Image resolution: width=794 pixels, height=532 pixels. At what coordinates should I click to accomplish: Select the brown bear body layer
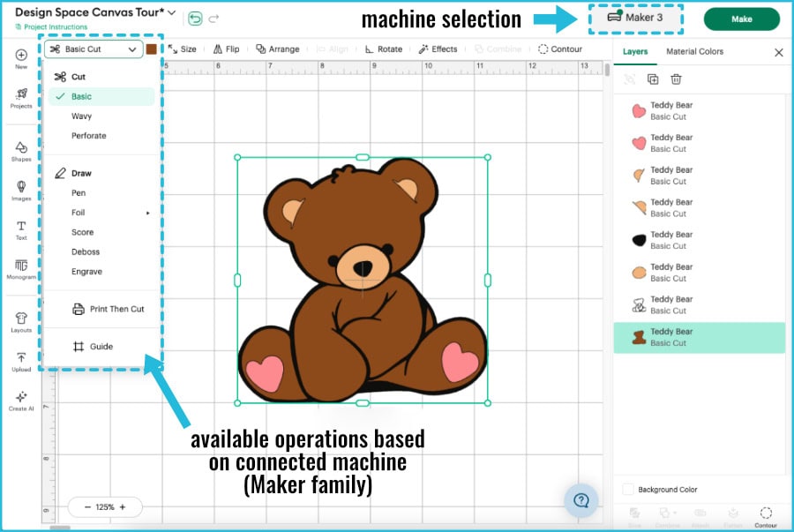(700, 337)
